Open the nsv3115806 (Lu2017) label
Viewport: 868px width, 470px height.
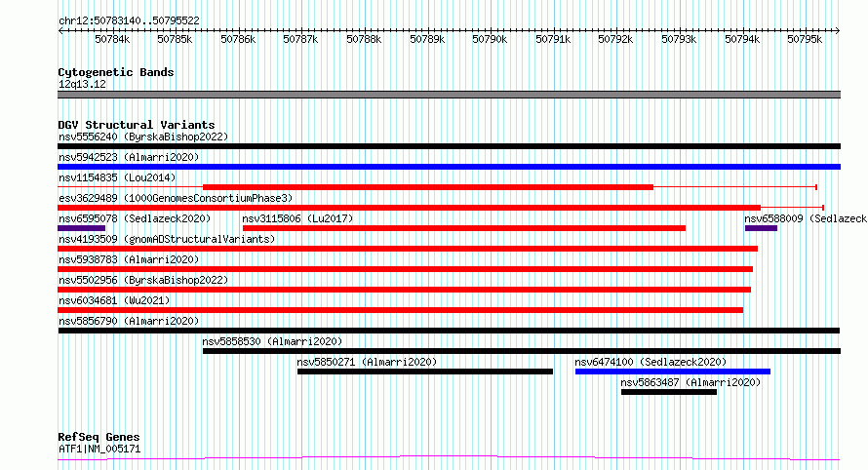coord(297,218)
